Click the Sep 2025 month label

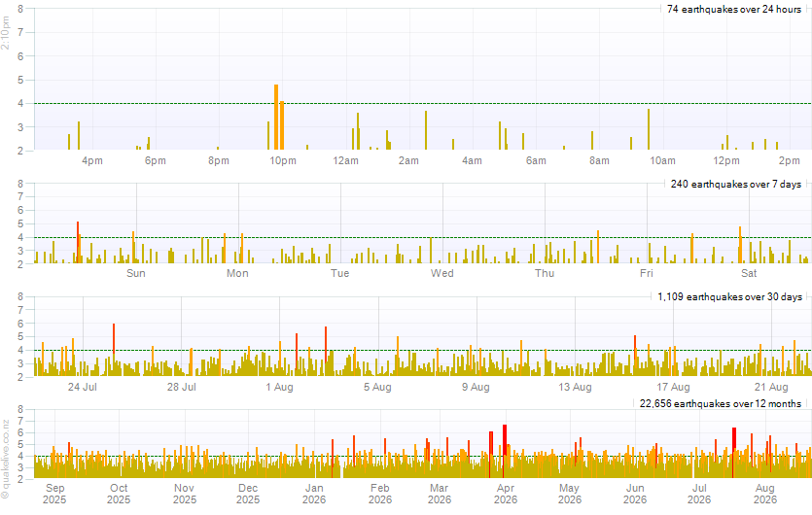tap(54, 494)
